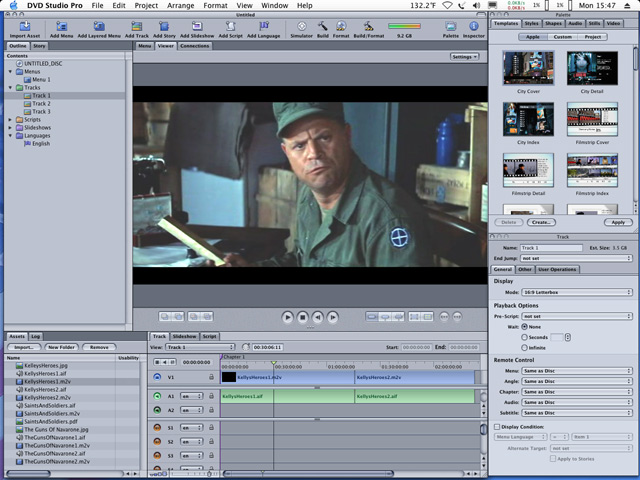Stop playback in the viewer
This screenshot has width=640, height=480.
(302, 317)
